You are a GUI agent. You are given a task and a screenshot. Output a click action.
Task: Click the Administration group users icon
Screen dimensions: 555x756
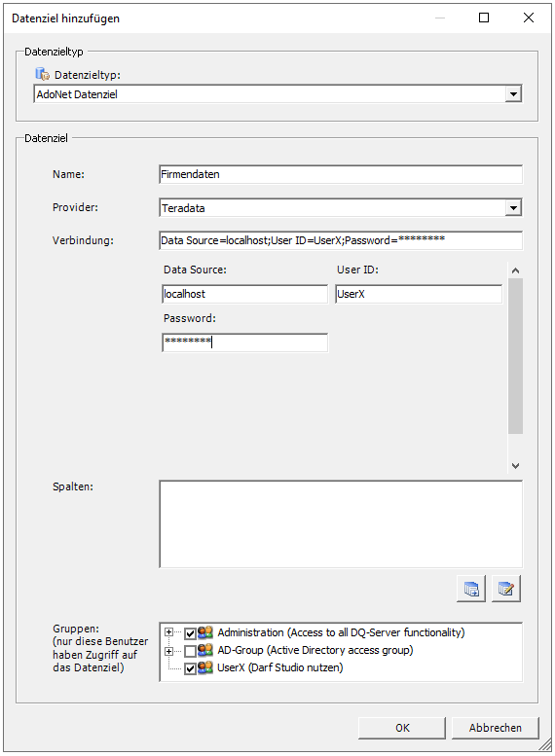pos(205,632)
